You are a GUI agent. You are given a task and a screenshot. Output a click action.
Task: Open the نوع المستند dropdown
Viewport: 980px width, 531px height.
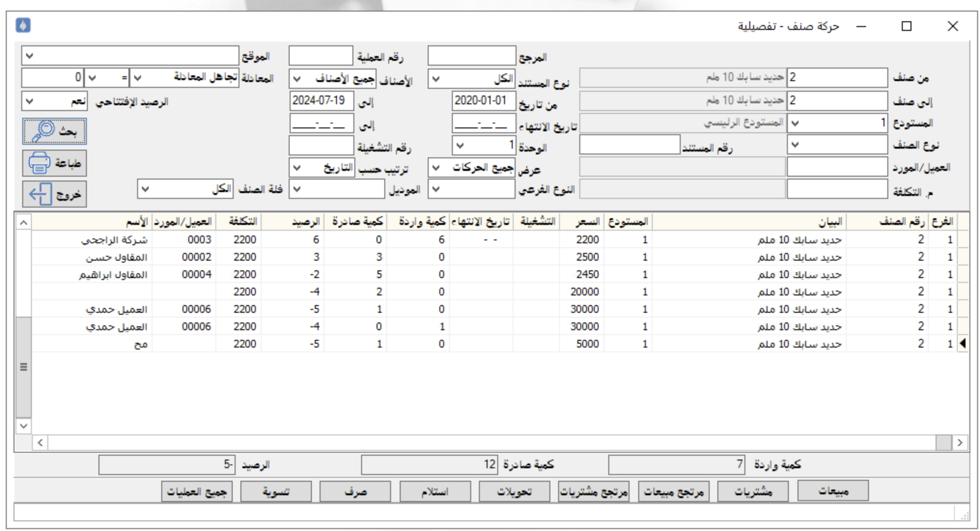(x=435, y=79)
